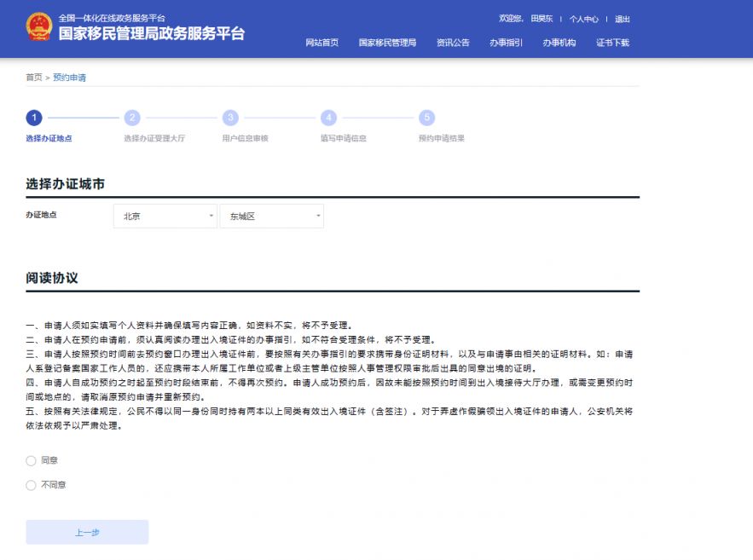Viewport: 753px width, 560px height.
Task: Click the 预约申请 breadcrumb label
Action: (70, 77)
